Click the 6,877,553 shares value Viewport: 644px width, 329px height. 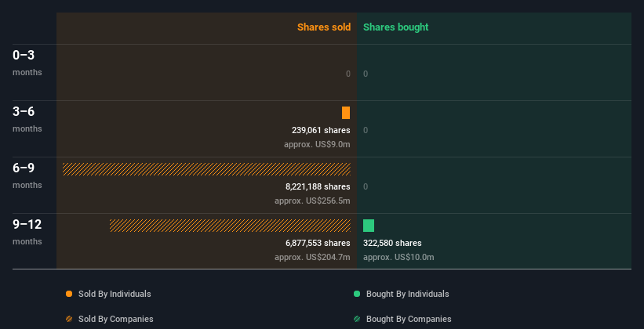point(318,244)
